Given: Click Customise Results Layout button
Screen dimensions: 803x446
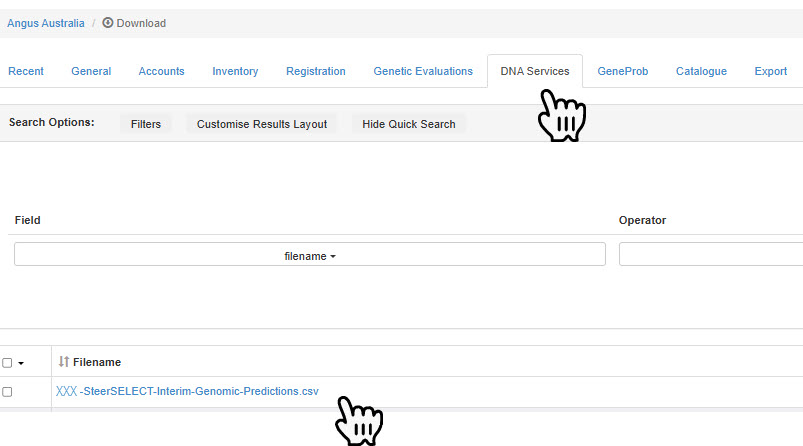Looking at the screenshot, I should tap(262, 124).
